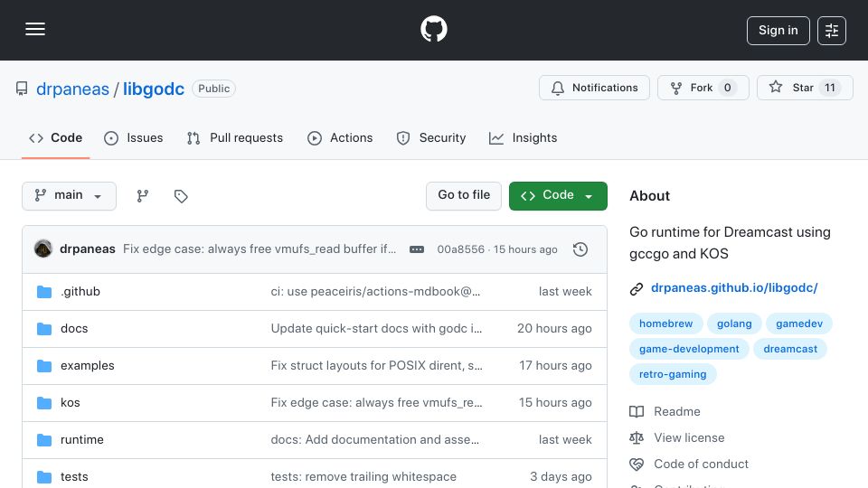
Task: Click the star count 11
Action: [829, 88]
